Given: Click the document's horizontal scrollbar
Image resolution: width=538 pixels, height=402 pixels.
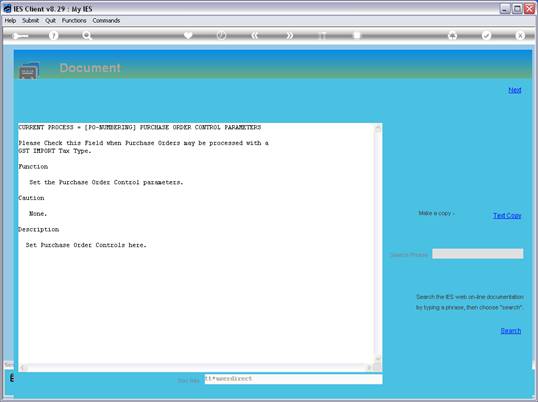Looking at the screenshot, I should 196,368.
